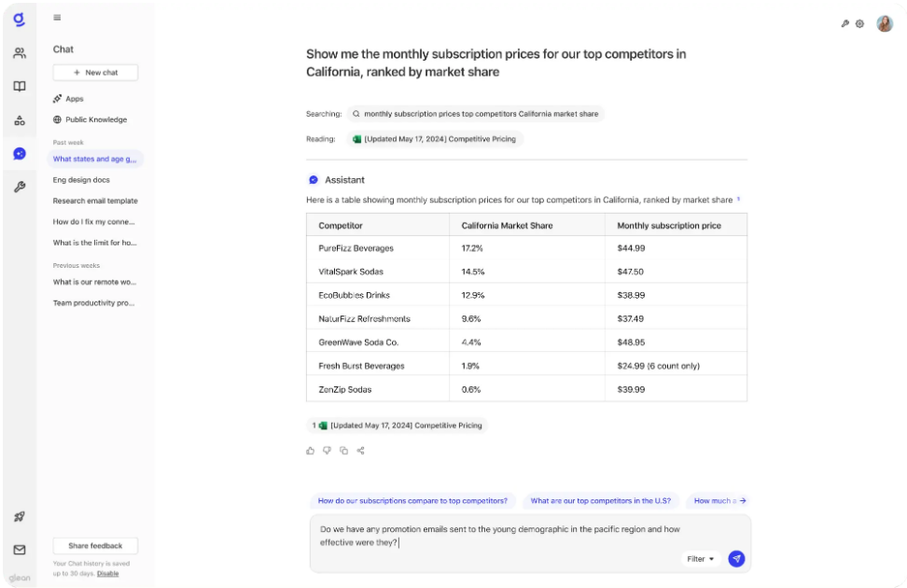Click the Disable chat history link

point(108,574)
